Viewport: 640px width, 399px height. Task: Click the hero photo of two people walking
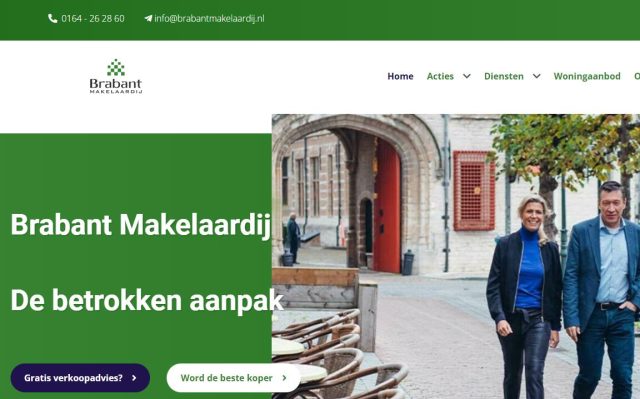(x=456, y=257)
